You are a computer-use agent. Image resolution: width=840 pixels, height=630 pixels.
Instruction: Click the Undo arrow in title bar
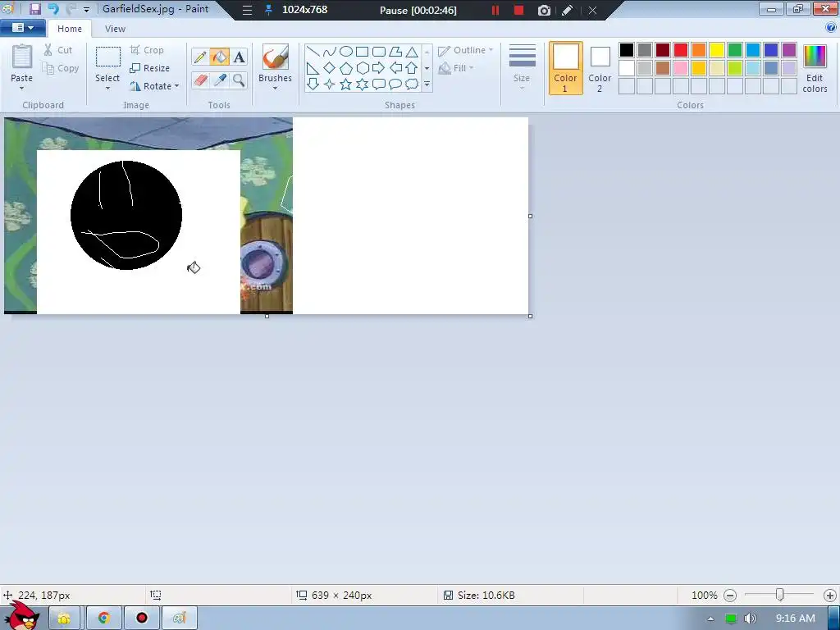tap(53, 9)
